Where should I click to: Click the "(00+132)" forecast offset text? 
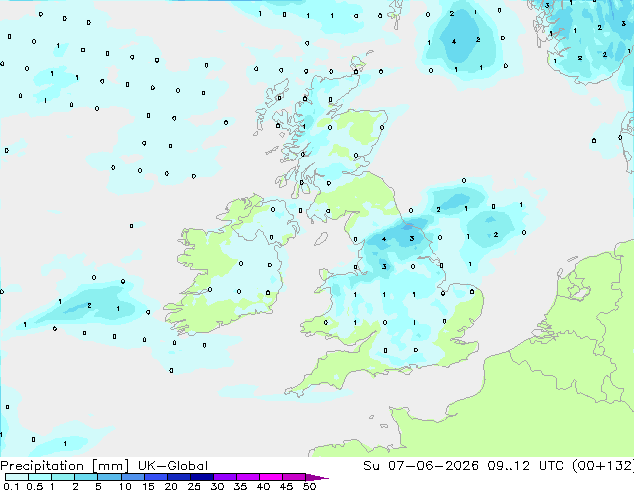[x=603, y=466]
